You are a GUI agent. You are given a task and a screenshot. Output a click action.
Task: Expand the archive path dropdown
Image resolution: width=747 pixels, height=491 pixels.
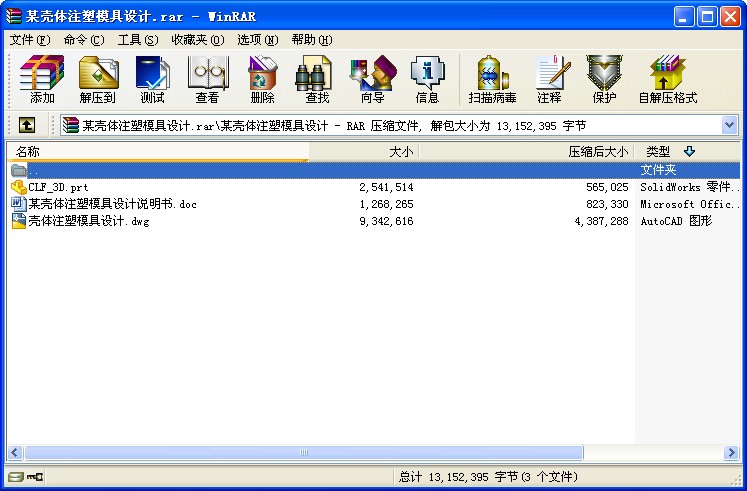[729, 126]
